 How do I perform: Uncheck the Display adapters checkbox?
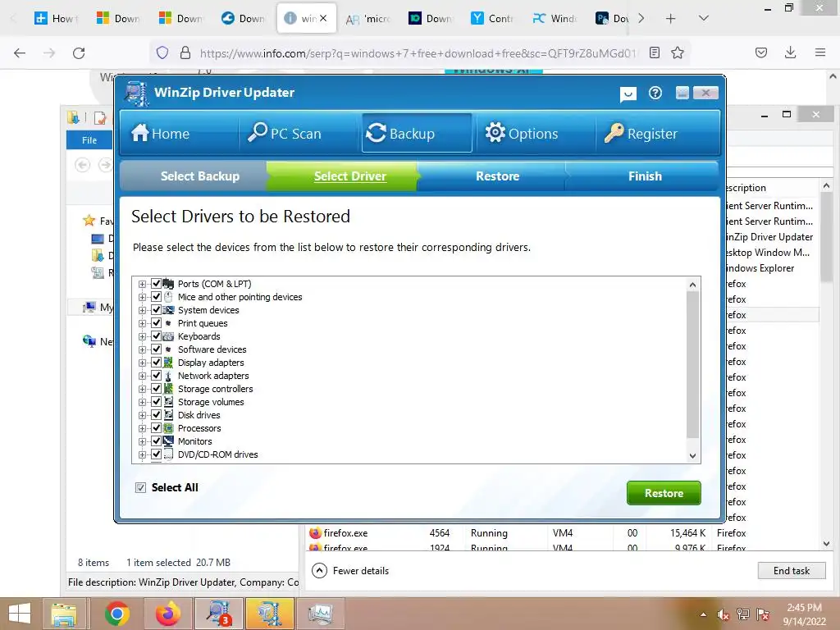coord(156,362)
